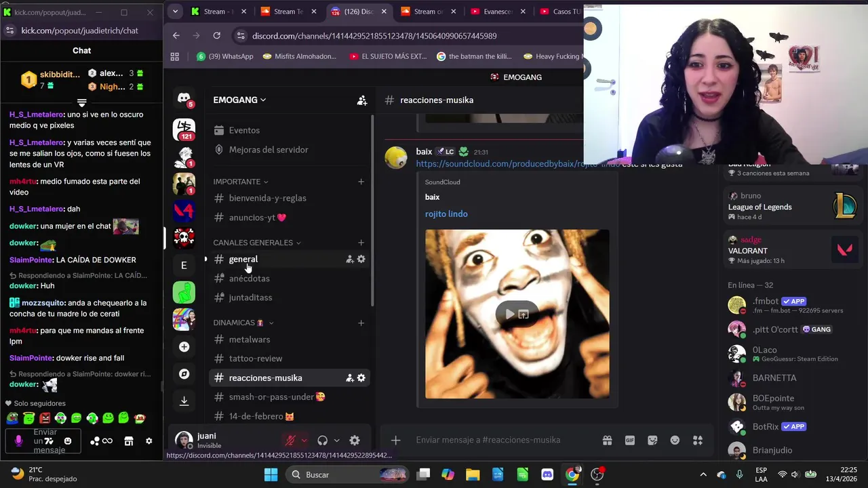Select the skull EMOGANG server icon
The height and width of the screenshot is (488, 868).
184,237
